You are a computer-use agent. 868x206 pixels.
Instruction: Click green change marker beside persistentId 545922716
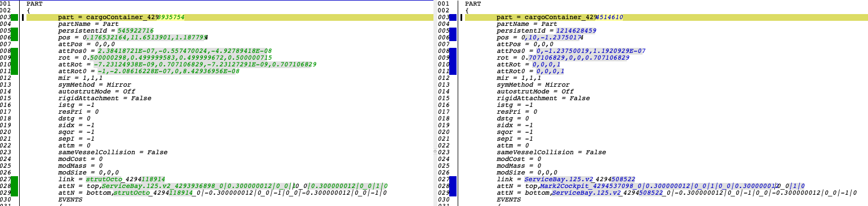coord(15,30)
